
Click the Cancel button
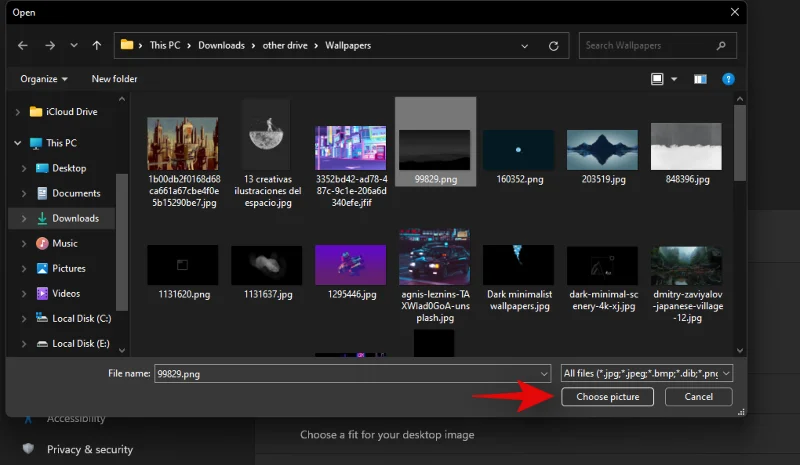pos(698,397)
